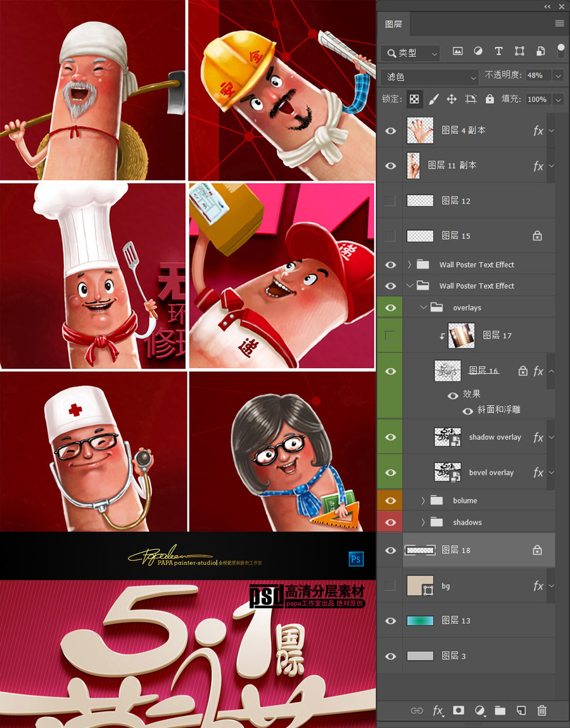Screen dimensions: 570x728
Task: Collapse the panel using double-arrow icon
Action: pyautogui.click(x=547, y=6)
